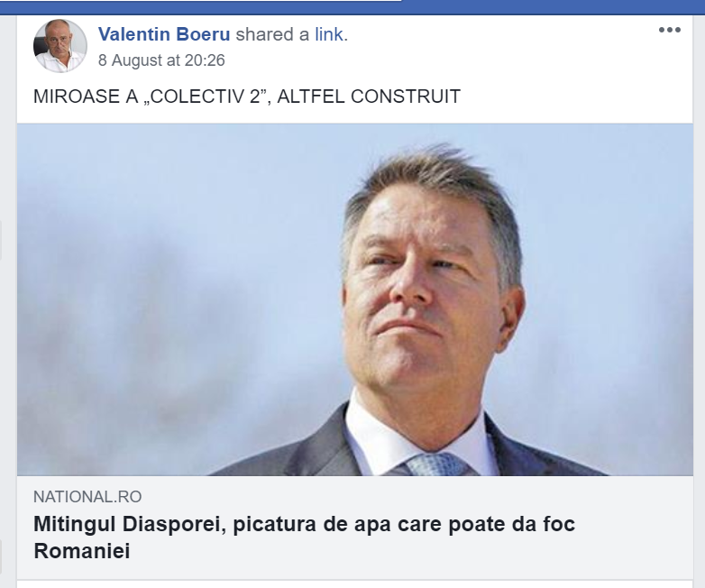The height and width of the screenshot is (588, 705).
Task: Click the gray link preview footer area
Action: [354, 528]
